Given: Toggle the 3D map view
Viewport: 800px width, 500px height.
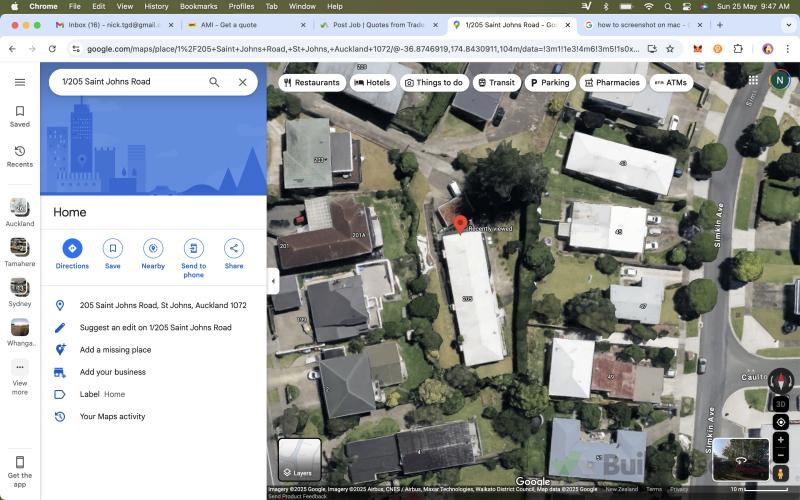Looking at the screenshot, I should [781, 403].
